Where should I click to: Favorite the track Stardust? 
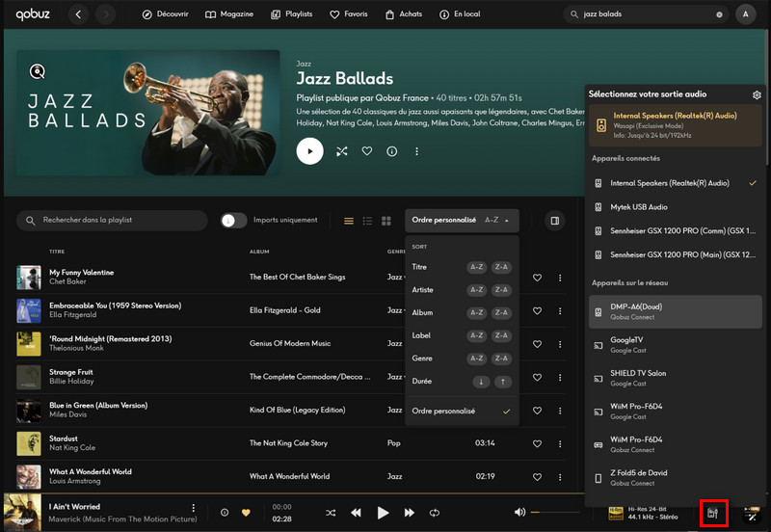click(537, 443)
